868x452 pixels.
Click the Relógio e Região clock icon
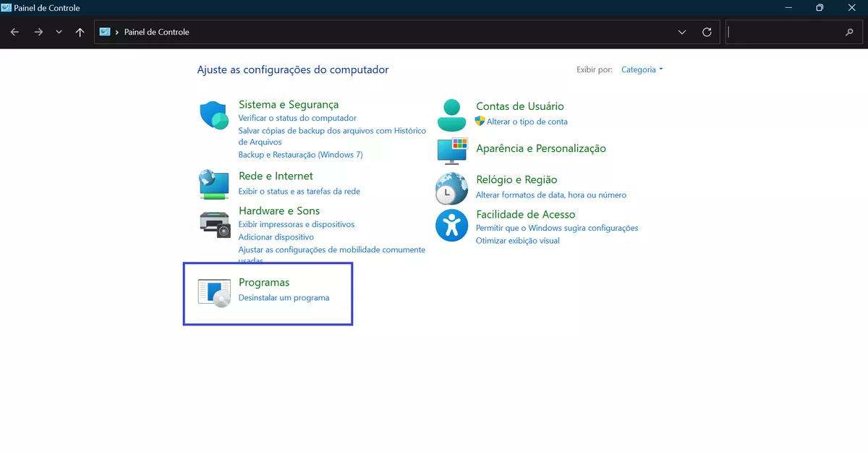click(x=451, y=188)
